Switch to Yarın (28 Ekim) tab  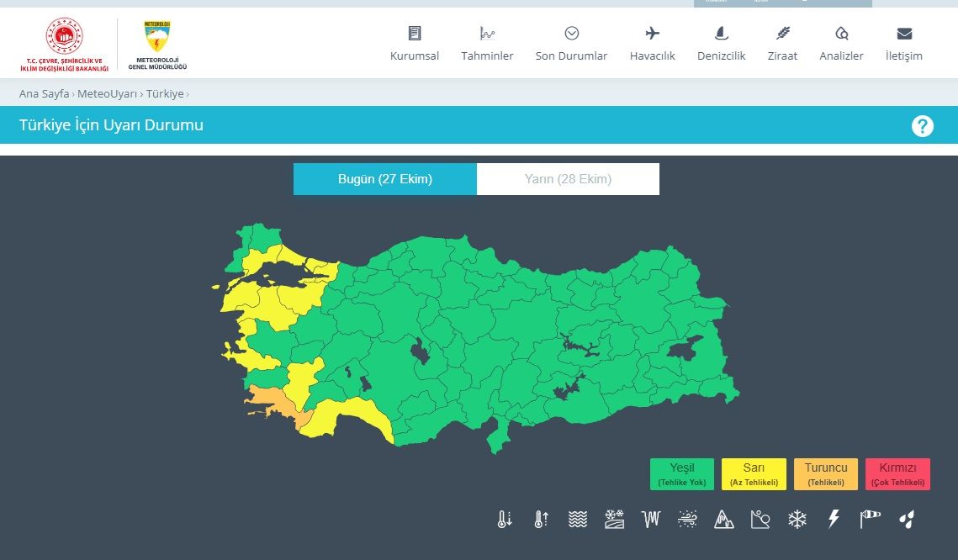pos(568,179)
